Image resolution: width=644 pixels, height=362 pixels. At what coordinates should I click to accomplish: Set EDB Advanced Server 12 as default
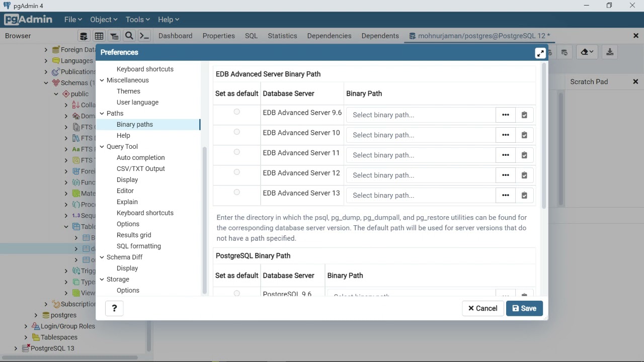pos(237,172)
